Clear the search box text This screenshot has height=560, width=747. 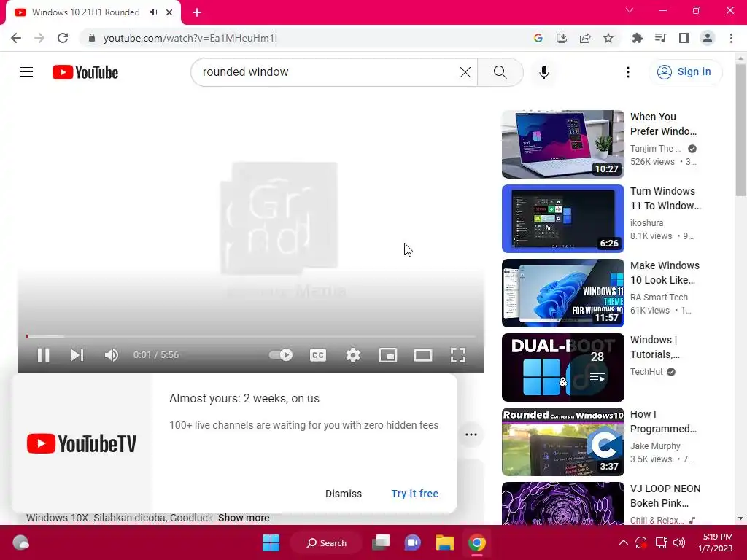point(465,72)
